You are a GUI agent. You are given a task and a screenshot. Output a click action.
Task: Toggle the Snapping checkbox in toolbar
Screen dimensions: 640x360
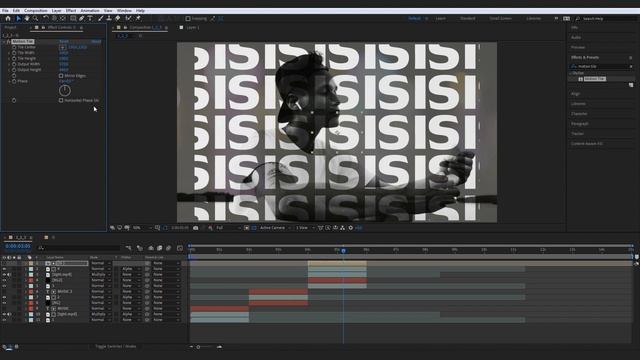click(188, 18)
